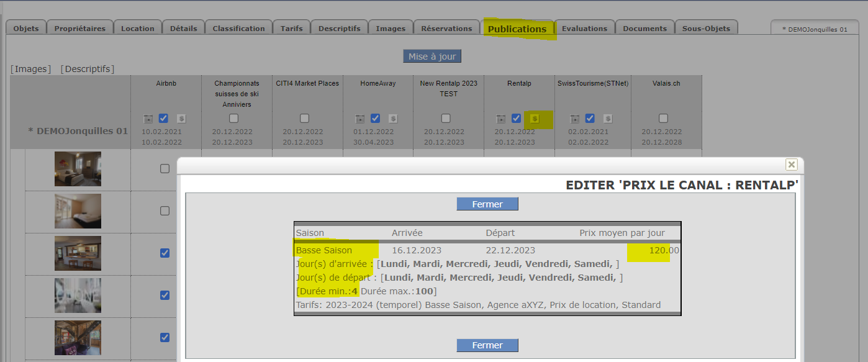Open the Rentalp calendar icon

point(500,119)
